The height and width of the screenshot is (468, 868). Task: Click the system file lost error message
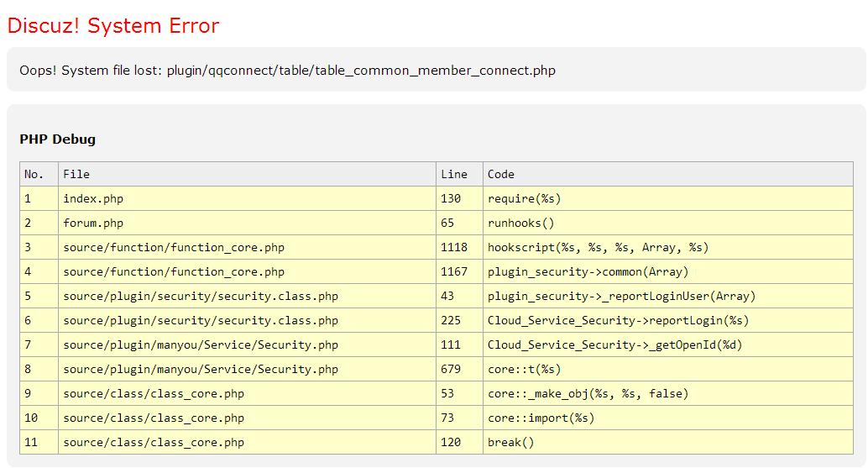287,71
